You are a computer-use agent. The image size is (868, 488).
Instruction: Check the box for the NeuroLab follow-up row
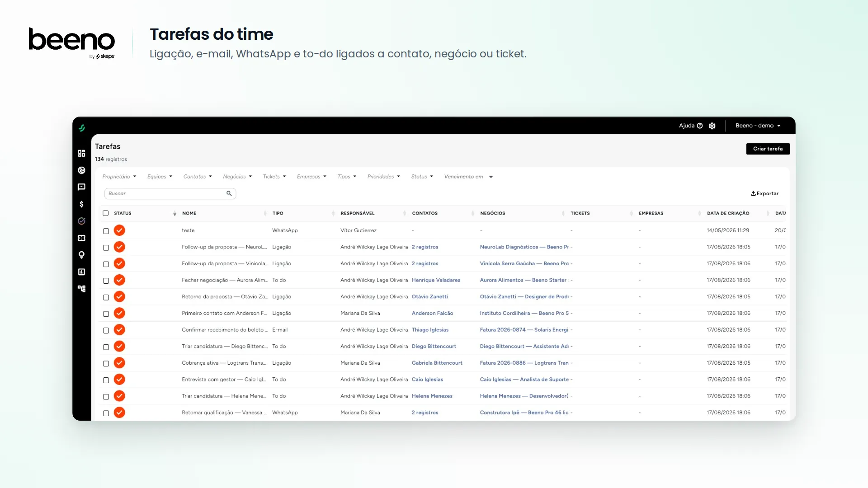[x=106, y=248]
